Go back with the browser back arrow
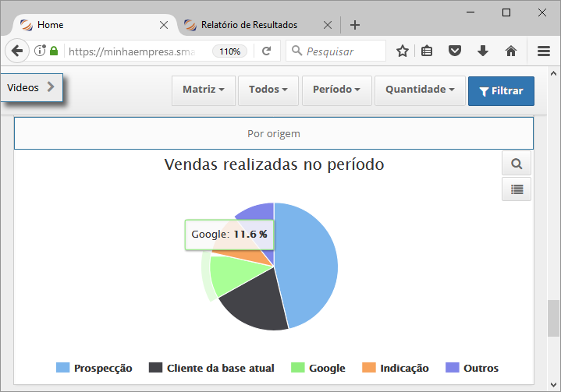Image resolution: width=561 pixels, height=392 pixels. click(17, 51)
